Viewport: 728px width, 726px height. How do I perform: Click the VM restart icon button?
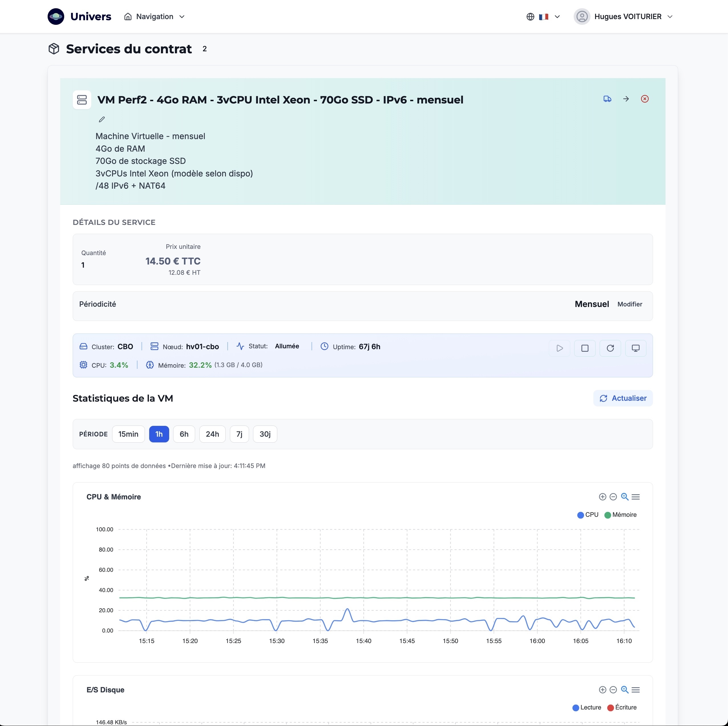pyautogui.click(x=610, y=348)
